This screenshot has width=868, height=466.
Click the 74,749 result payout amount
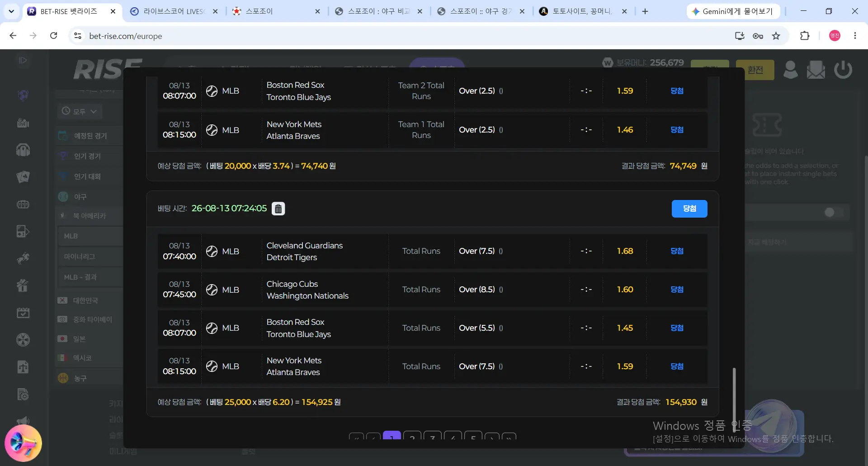click(683, 166)
